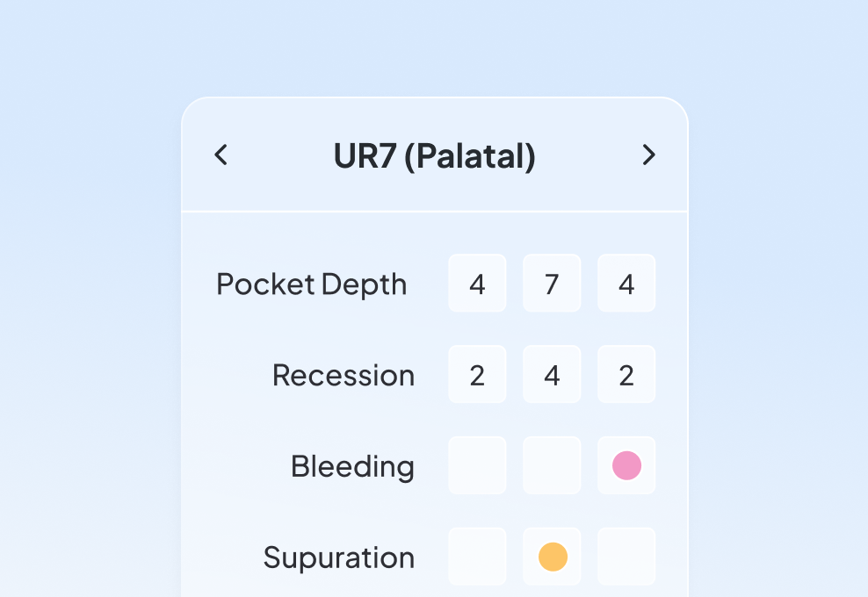Click the UR7 (Palatal) title
Screen dimensions: 868x597
point(434,156)
